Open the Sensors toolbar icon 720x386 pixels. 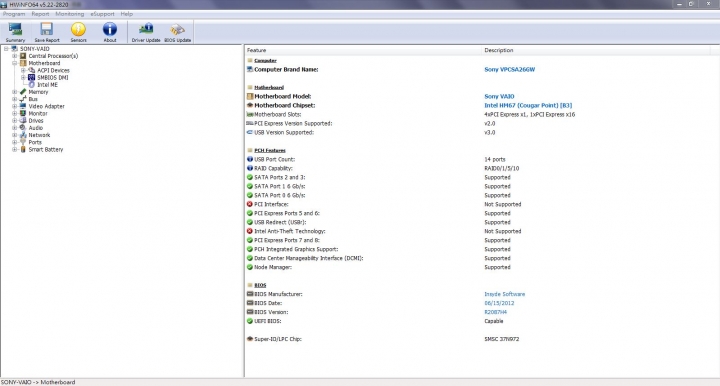(x=79, y=32)
